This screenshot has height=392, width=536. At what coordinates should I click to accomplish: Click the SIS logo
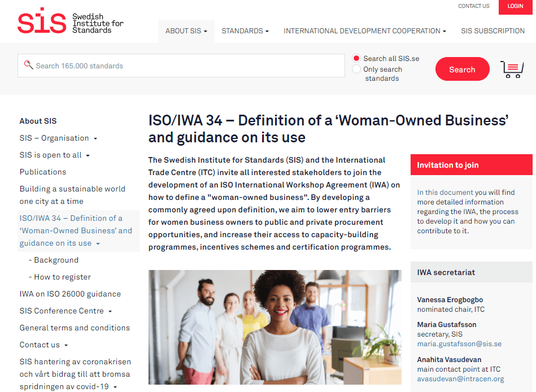pyautogui.click(x=70, y=21)
